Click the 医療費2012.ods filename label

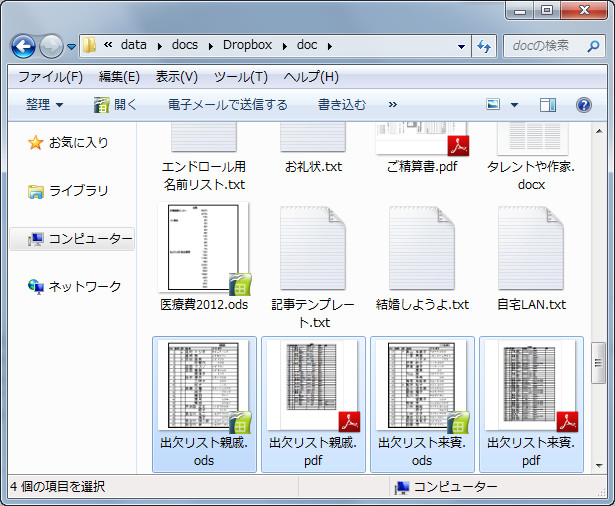coord(204,305)
